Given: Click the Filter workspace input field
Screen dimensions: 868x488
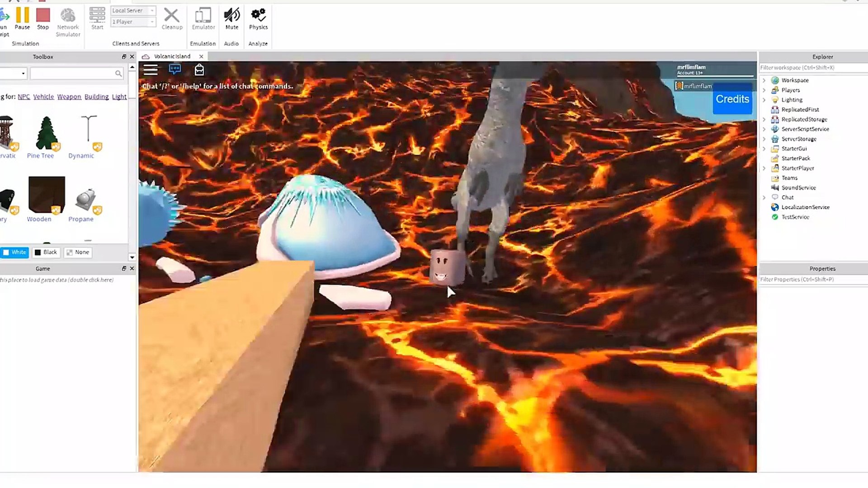Looking at the screenshot, I should [x=813, y=68].
